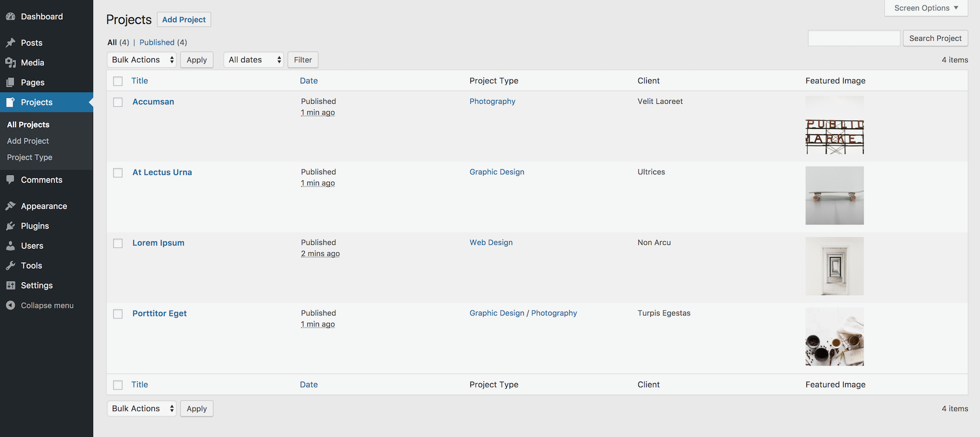The image size is (980, 437).
Task: Open the Porttitor Eget coffee thumbnail
Action: (834, 337)
